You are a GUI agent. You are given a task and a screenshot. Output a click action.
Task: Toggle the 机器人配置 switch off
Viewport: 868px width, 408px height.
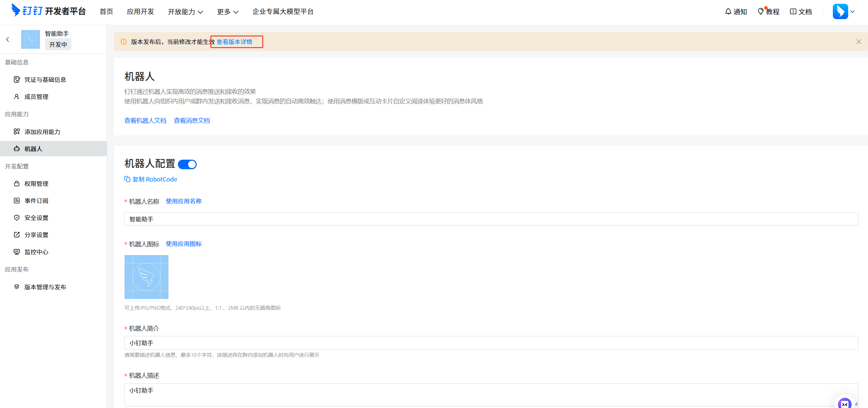coord(187,164)
